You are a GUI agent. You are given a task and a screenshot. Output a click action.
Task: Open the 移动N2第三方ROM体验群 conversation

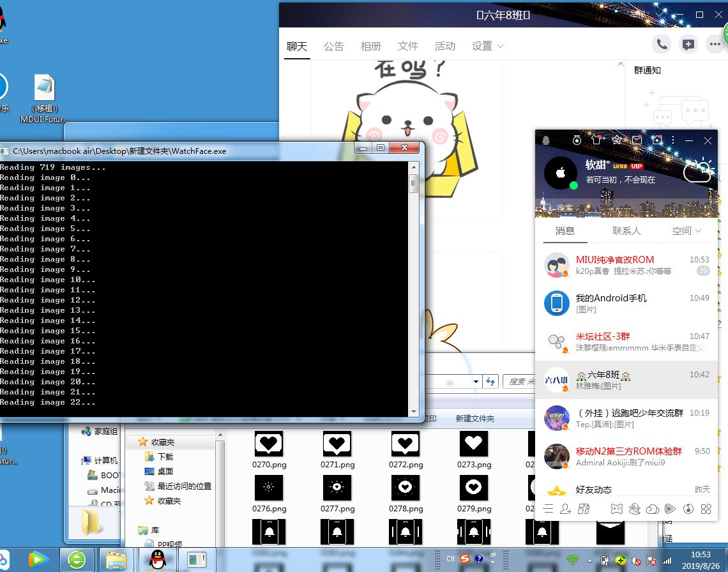tap(626, 456)
